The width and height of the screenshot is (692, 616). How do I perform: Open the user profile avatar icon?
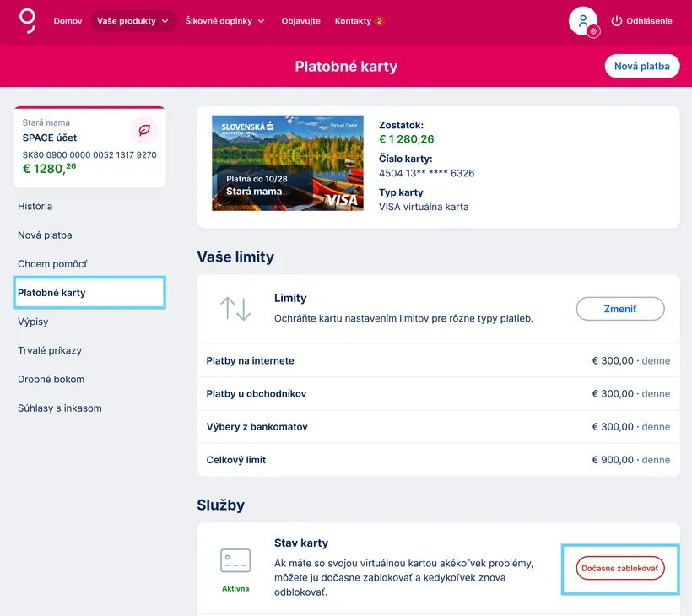click(582, 21)
